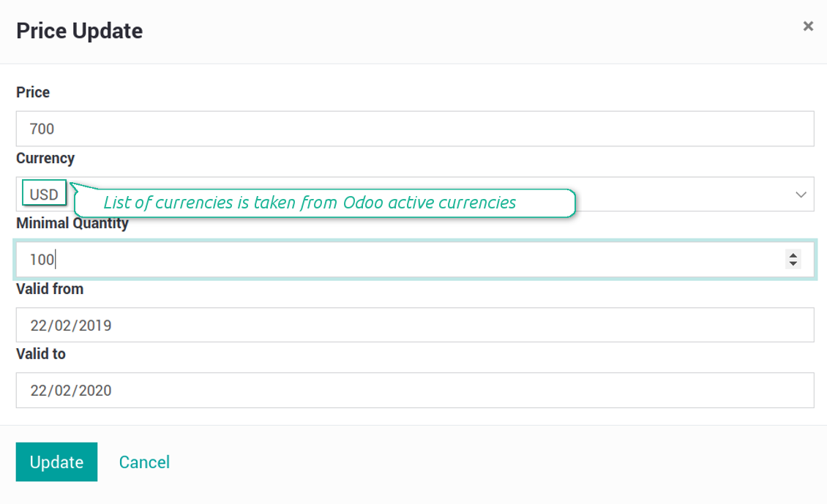Click the Valid to date field
Viewport: 827px width, 504px height.
point(414,391)
